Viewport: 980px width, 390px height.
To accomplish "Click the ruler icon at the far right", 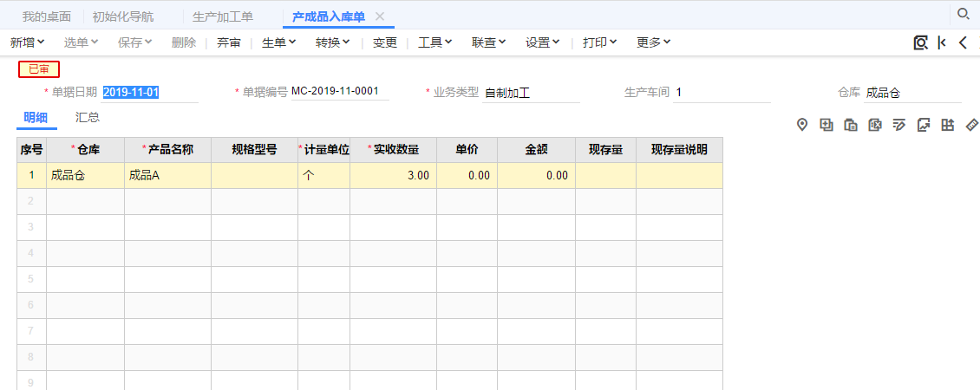I will pyautogui.click(x=971, y=125).
